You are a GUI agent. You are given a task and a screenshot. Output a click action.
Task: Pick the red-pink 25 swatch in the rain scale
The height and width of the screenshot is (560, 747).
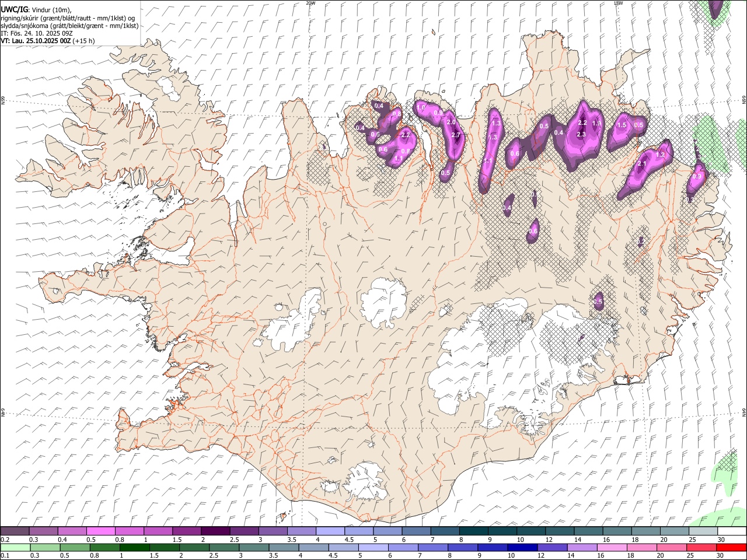[x=701, y=548]
